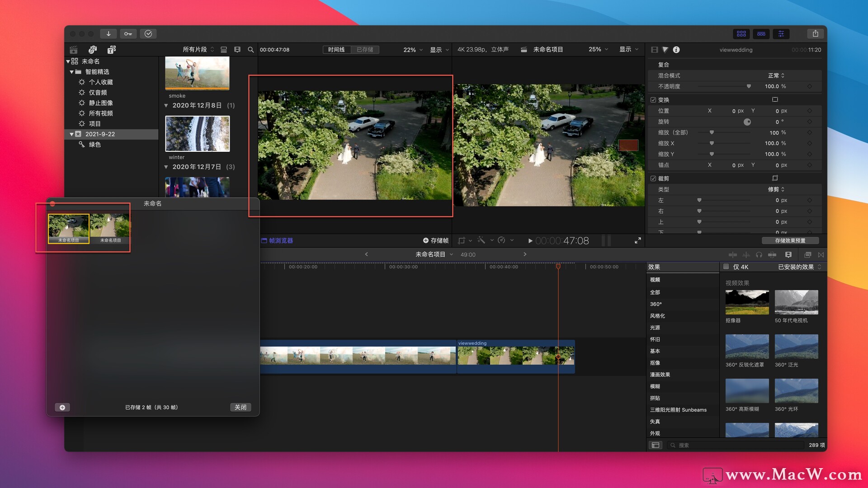Image resolution: width=868 pixels, height=488 pixels.
Task: Show or hide the timeline icon
Action: 761,33
